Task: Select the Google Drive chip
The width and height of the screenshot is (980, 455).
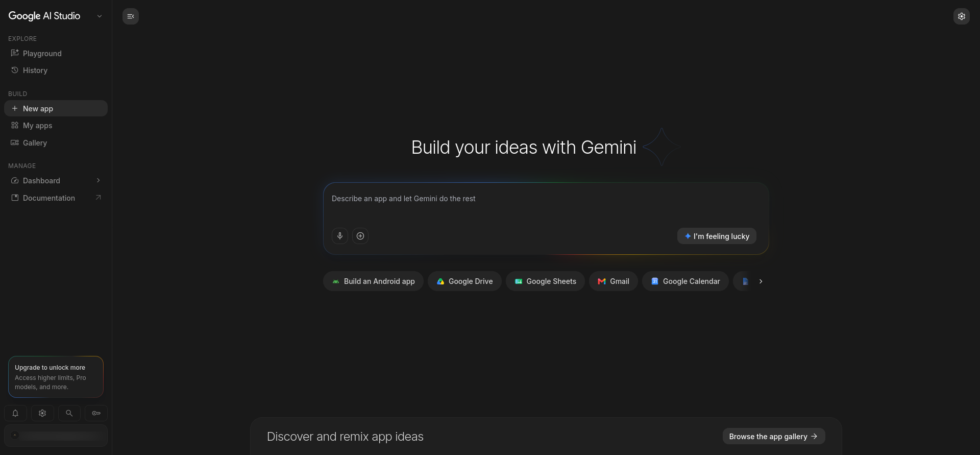Action: (x=464, y=281)
